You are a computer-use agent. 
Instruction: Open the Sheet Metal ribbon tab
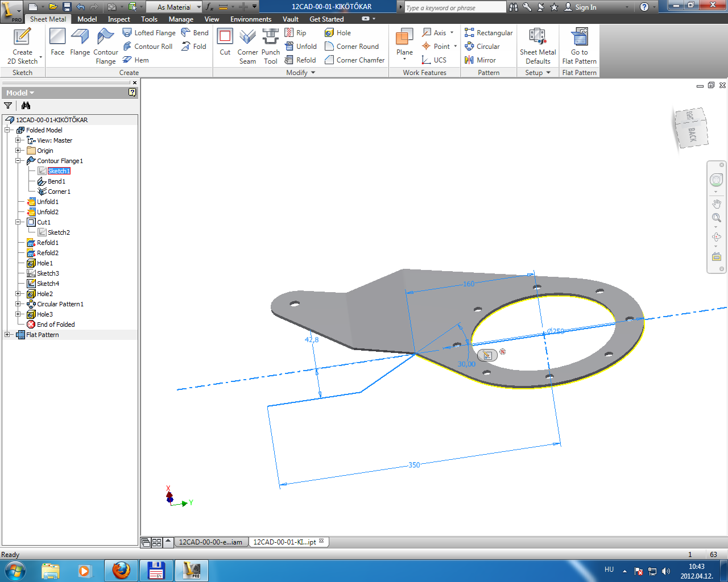48,19
